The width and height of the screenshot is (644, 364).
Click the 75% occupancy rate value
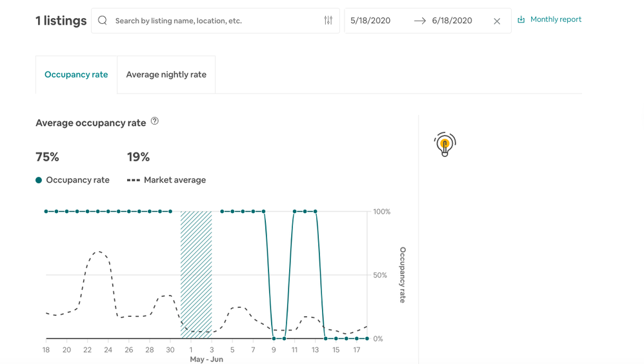pos(47,157)
